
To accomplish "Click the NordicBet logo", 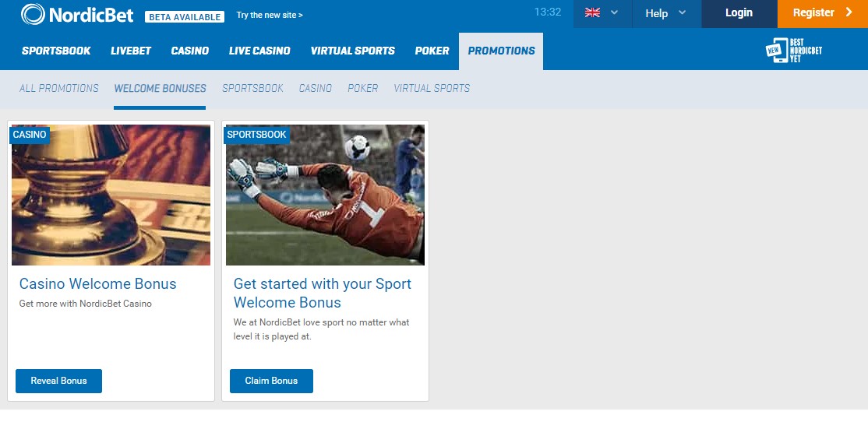I will click(77, 14).
